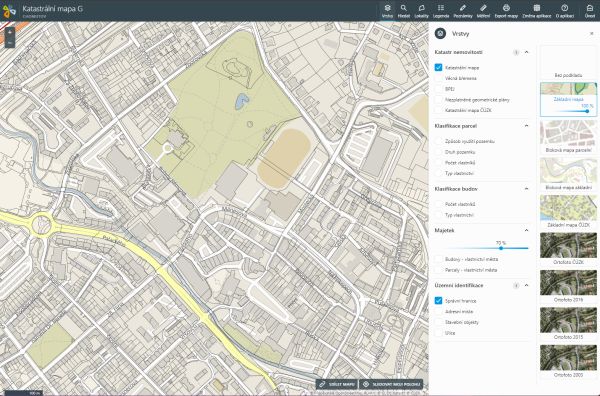Open the O aplikaci help
600x396 pixels.
[x=564, y=11]
